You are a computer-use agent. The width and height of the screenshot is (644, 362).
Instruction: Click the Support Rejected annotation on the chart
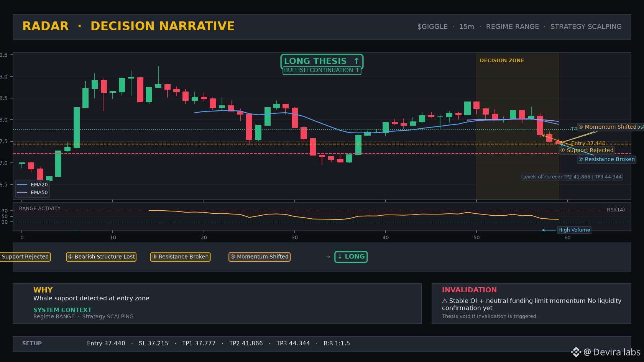587,150
